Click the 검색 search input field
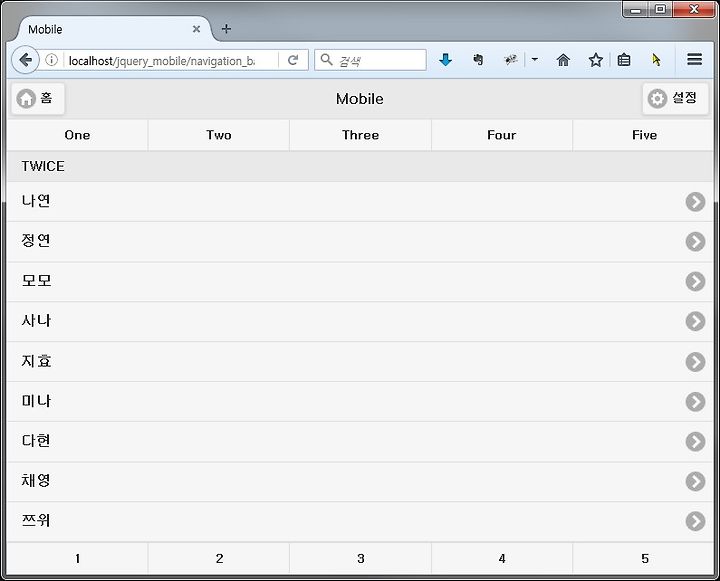Image resolution: width=720 pixels, height=581 pixels. point(370,60)
